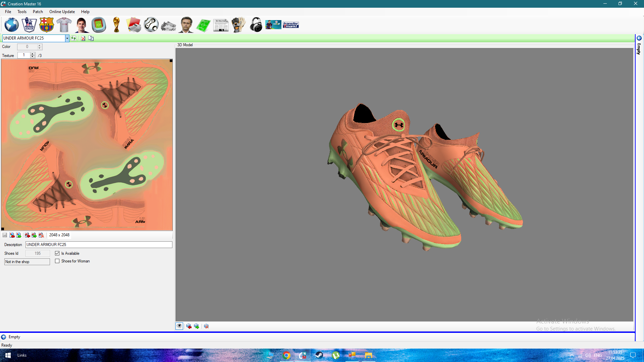Viewport: 644px width, 362px height.
Task: Open the green pitch formations editor
Action: (203, 25)
